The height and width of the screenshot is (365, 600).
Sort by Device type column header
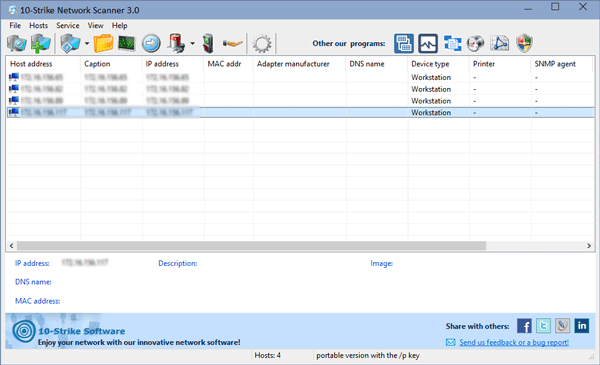click(439, 64)
